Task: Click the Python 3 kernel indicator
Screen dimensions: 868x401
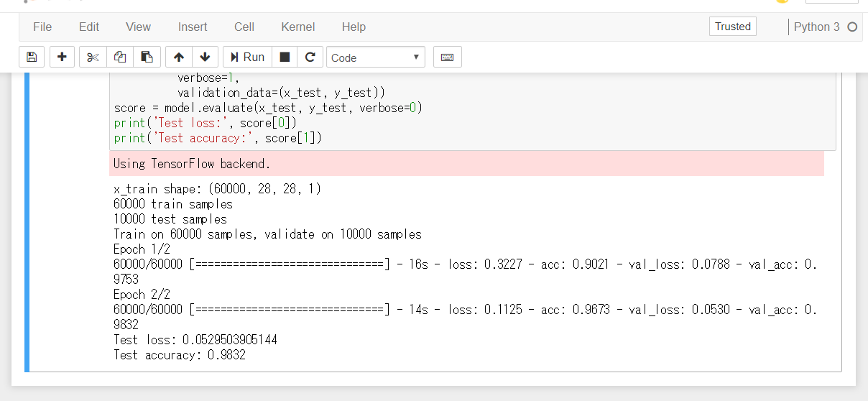Action: tap(817, 27)
